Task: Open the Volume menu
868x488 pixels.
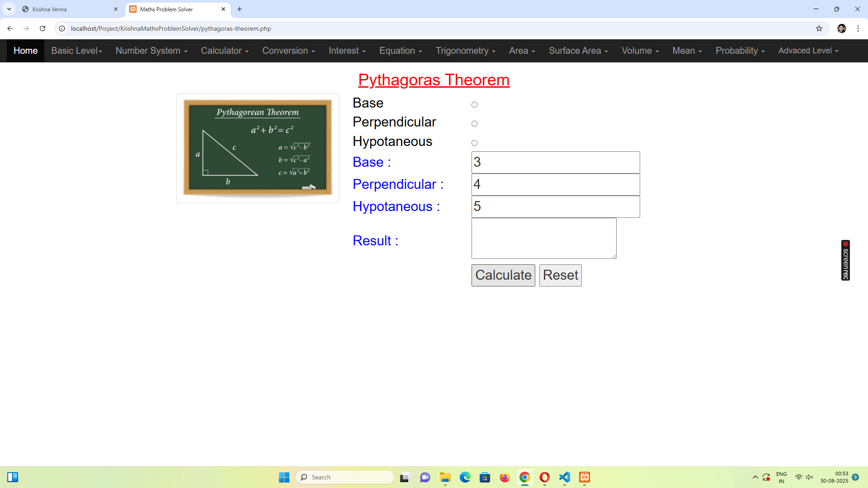Action: (x=640, y=51)
